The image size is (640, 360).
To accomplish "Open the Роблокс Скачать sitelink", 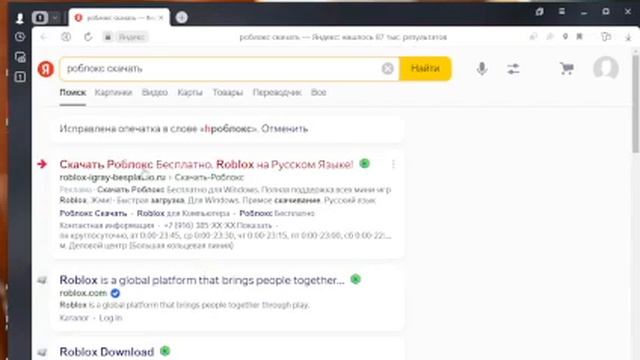I will coord(93,213).
